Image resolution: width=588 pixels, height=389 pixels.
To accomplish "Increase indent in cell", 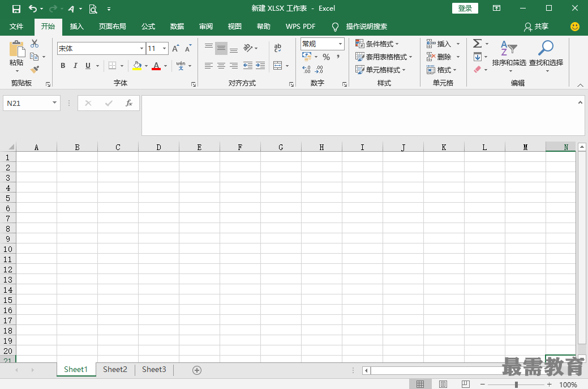I will [x=260, y=66].
